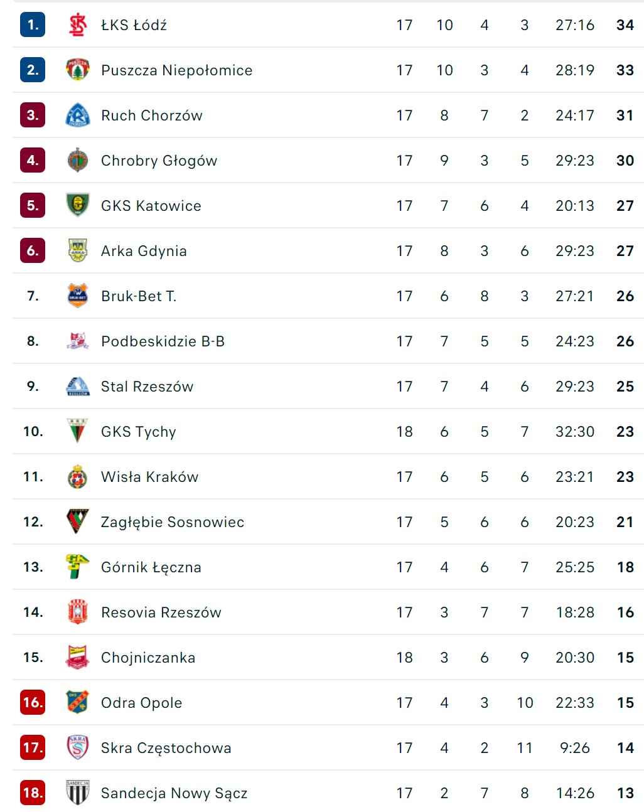Image resolution: width=644 pixels, height=812 pixels.
Task: Open the Podbeskidzie B-B team page
Action: tap(163, 341)
